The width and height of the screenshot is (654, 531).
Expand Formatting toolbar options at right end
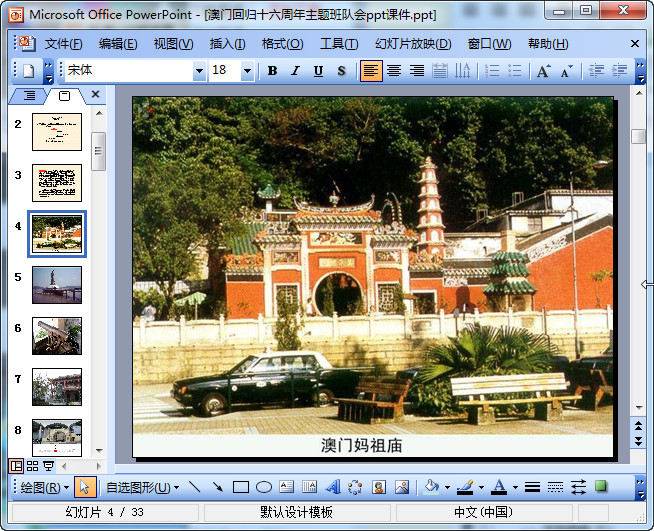pos(640,71)
